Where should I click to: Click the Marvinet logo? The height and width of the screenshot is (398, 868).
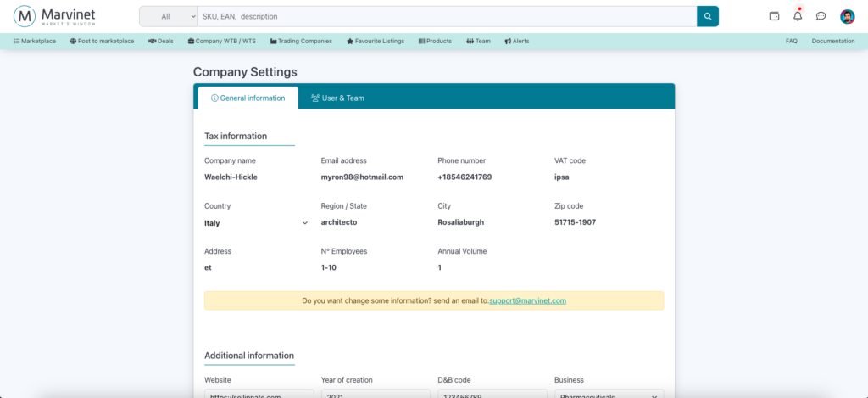pyautogui.click(x=54, y=16)
